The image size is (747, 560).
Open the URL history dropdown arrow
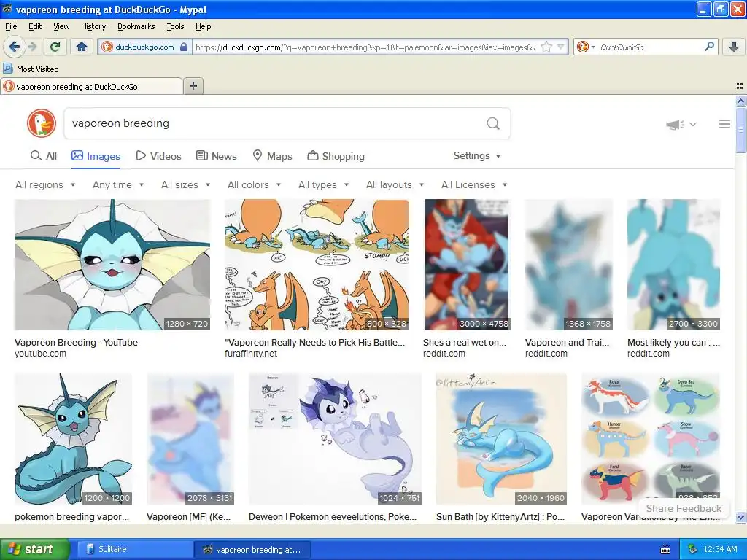(561, 47)
